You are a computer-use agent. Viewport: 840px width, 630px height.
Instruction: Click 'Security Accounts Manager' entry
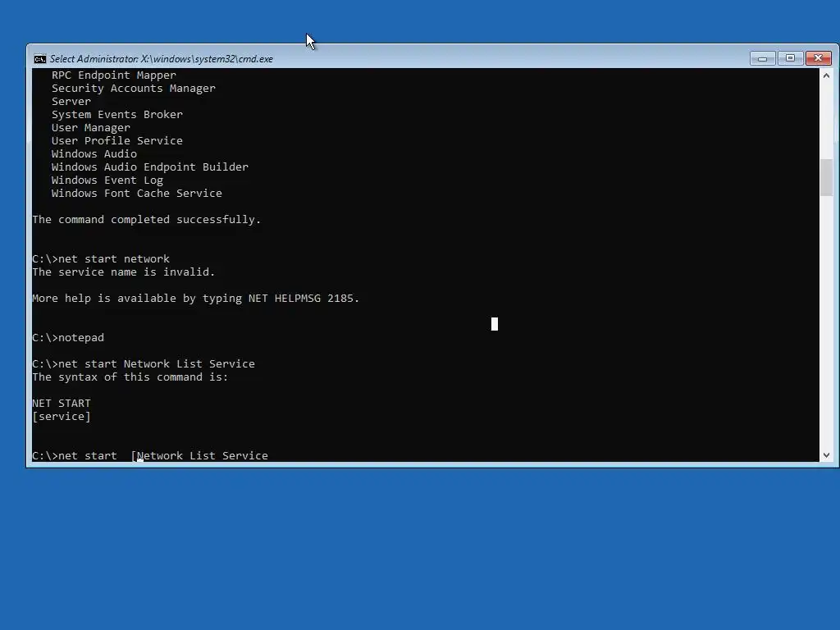pyautogui.click(x=134, y=89)
